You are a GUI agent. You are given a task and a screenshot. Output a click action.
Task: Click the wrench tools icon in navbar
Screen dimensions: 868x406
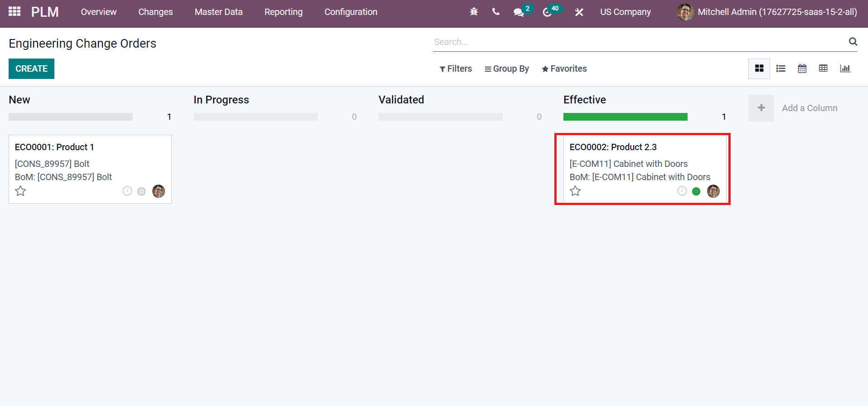click(x=579, y=12)
